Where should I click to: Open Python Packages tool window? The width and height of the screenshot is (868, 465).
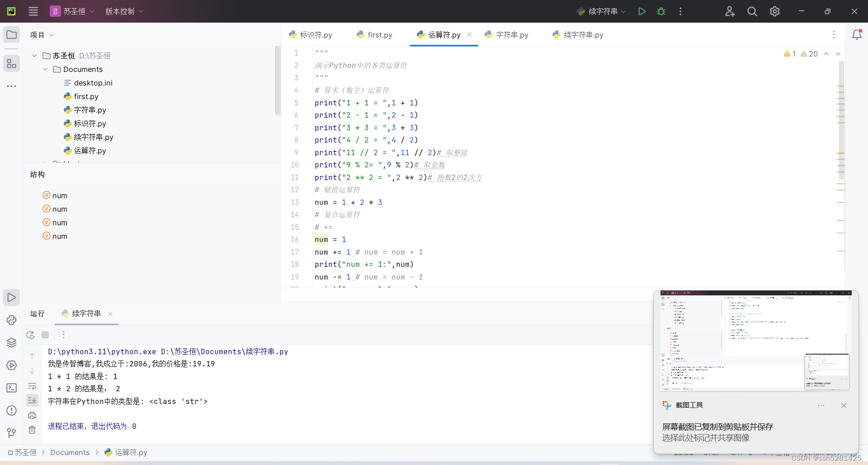pyautogui.click(x=12, y=320)
